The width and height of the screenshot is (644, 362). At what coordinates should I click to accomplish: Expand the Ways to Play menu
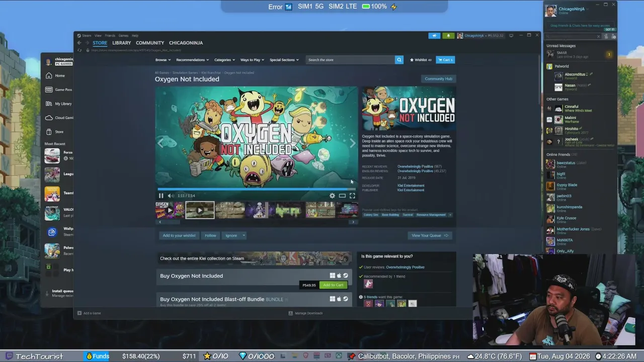(252, 60)
